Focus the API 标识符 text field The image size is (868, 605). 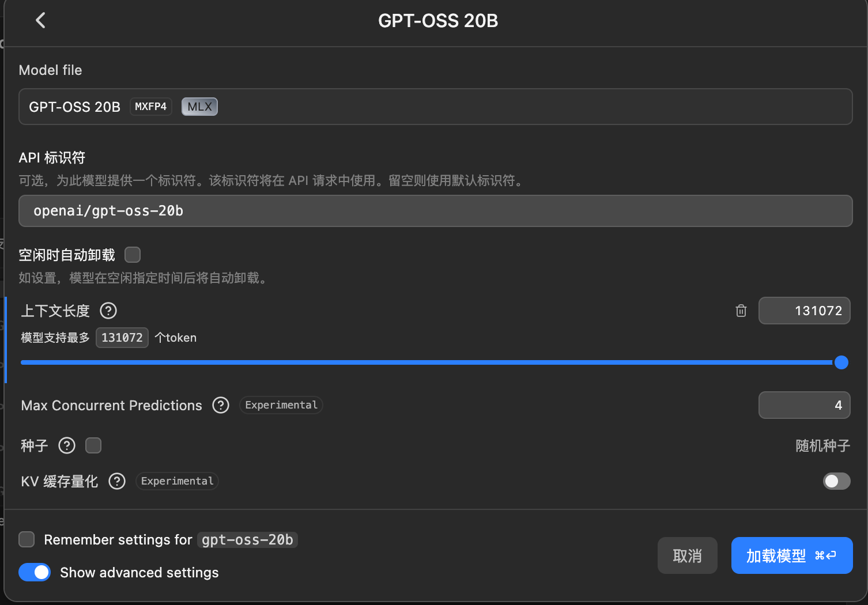(x=435, y=211)
